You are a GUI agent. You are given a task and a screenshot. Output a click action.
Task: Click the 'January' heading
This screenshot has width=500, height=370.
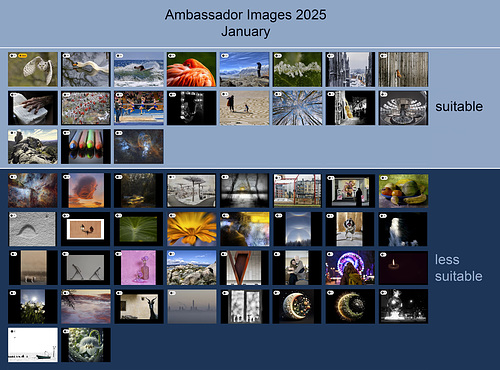tap(246, 32)
